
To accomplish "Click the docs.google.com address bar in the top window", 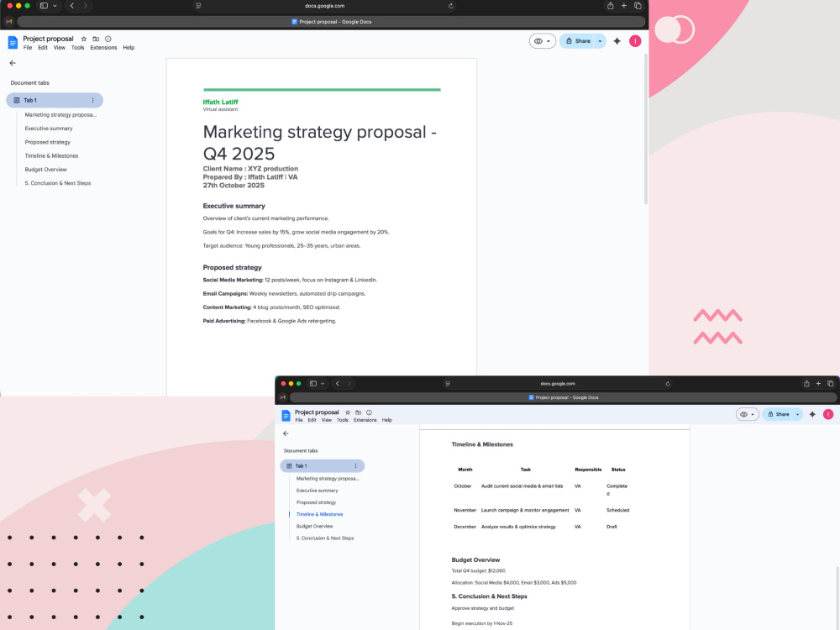I will pyautogui.click(x=324, y=6).
